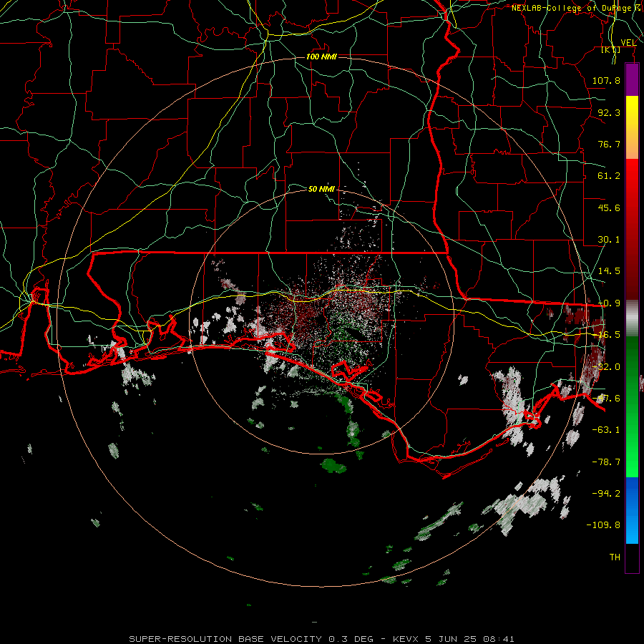
Task: Click the gray segment of velocity color bar
Action: click(x=632, y=318)
